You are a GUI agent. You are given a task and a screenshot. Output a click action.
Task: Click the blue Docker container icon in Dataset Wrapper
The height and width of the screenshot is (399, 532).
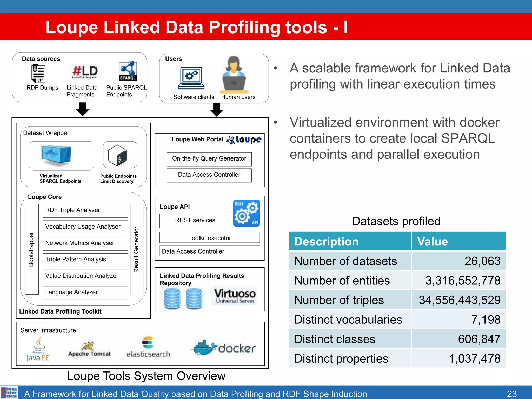(56, 155)
